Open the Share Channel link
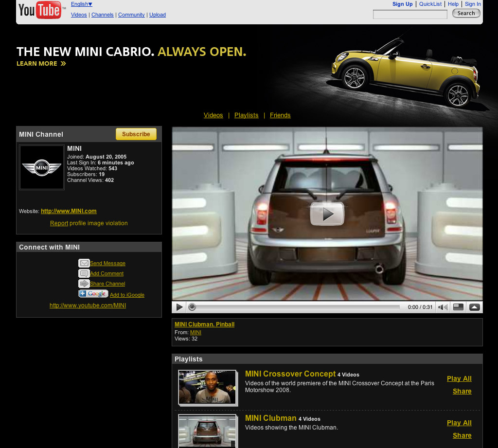This screenshot has height=448, width=498. coord(107,284)
